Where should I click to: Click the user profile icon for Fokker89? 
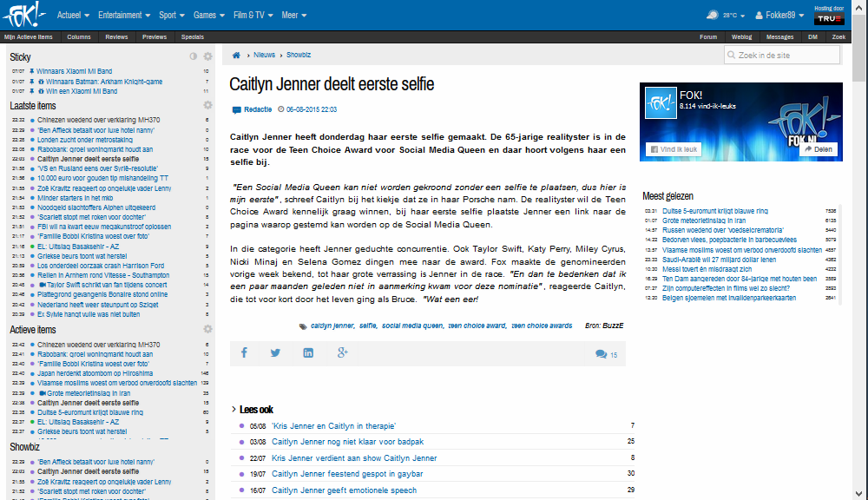[x=759, y=16]
